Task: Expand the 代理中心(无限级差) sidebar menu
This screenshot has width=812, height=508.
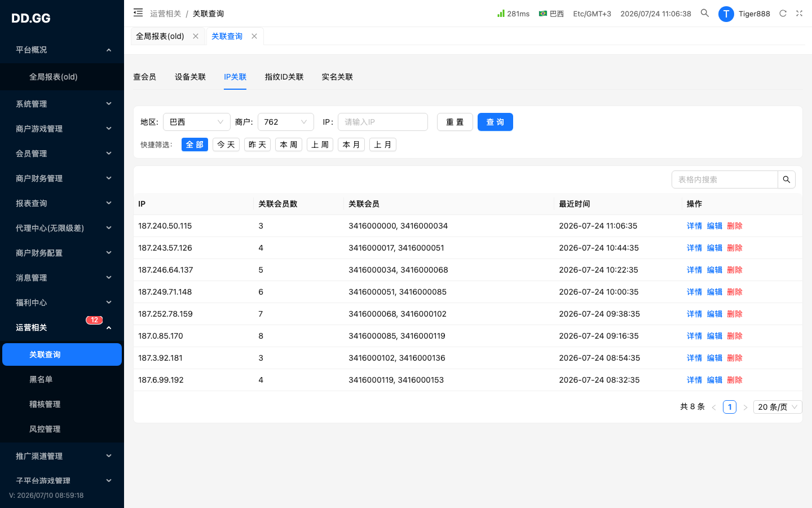Action: [x=62, y=228]
